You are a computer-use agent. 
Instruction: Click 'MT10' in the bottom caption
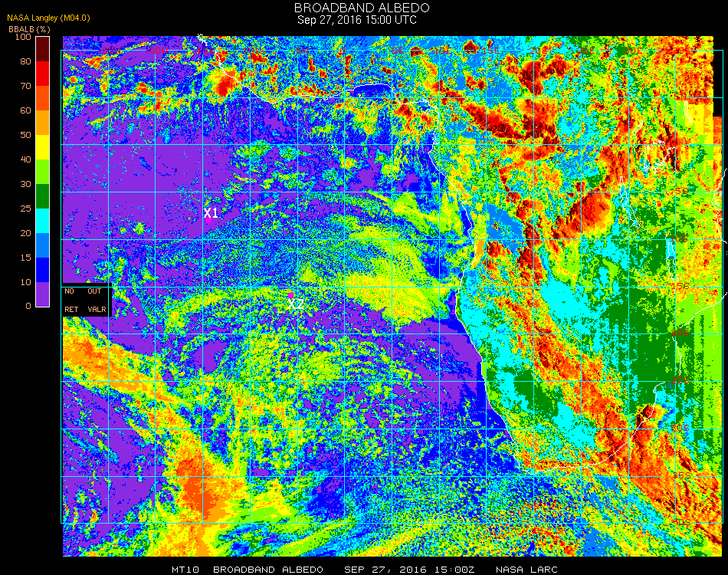185,570
